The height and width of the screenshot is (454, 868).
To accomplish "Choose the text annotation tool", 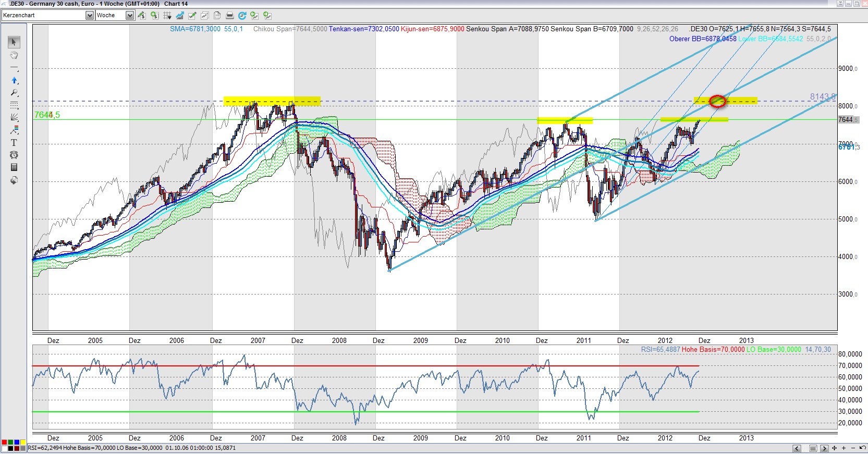I will (x=14, y=142).
